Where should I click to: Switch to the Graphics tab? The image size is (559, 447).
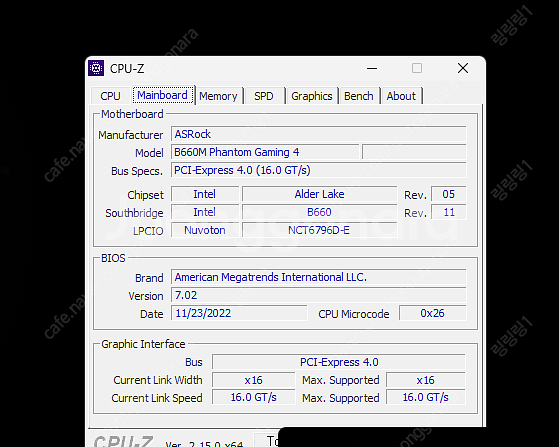click(x=312, y=96)
